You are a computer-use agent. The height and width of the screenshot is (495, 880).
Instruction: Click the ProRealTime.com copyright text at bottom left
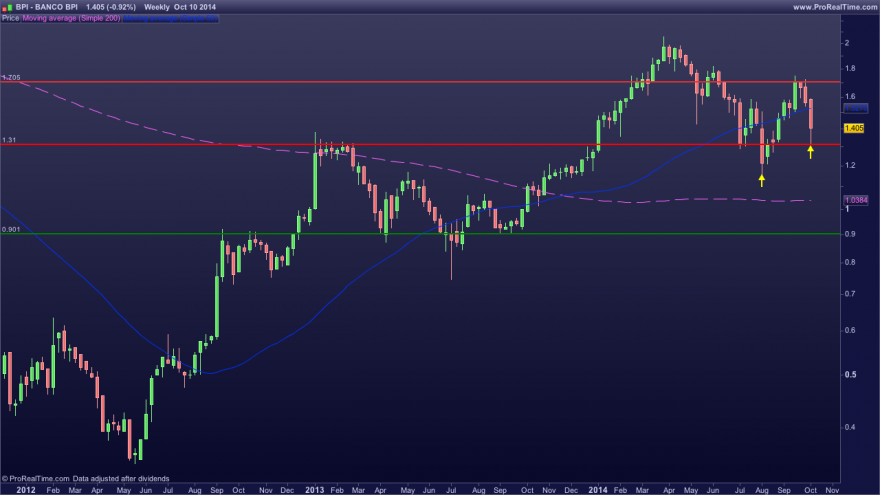click(85, 479)
